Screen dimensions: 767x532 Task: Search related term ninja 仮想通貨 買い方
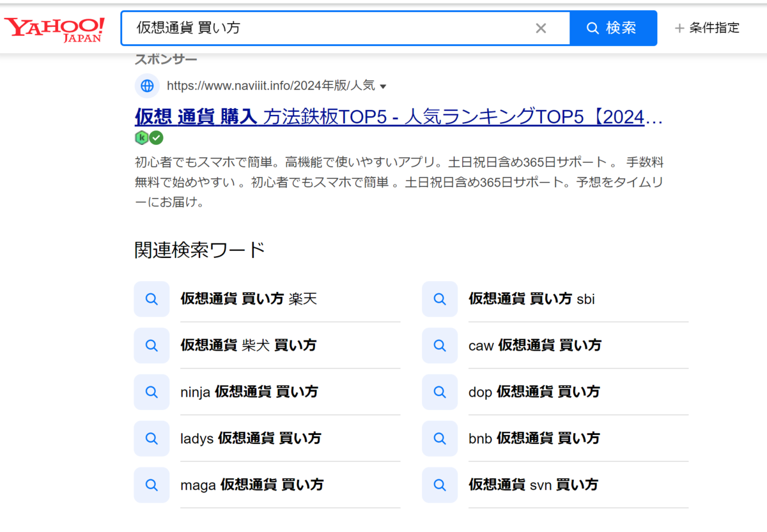(x=249, y=392)
